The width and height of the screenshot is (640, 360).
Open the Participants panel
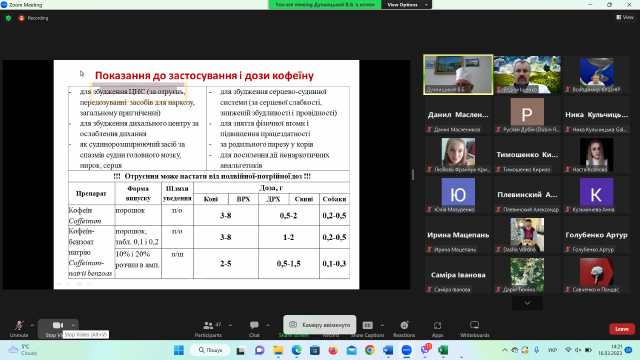tap(209, 329)
